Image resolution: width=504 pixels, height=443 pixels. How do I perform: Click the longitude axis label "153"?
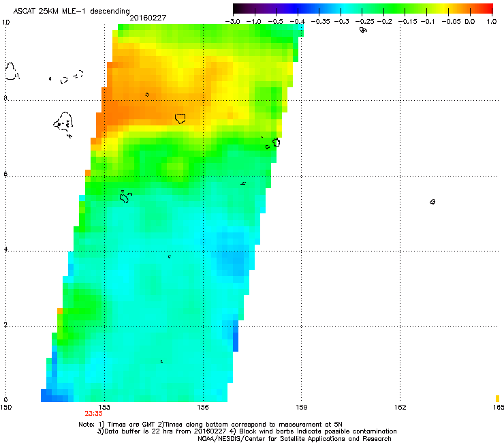104,408
